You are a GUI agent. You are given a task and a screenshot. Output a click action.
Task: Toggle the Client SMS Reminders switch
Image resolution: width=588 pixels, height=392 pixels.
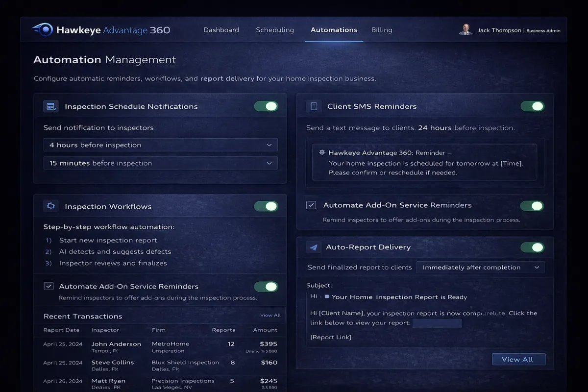pyautogui.click(x=532, y=106)
